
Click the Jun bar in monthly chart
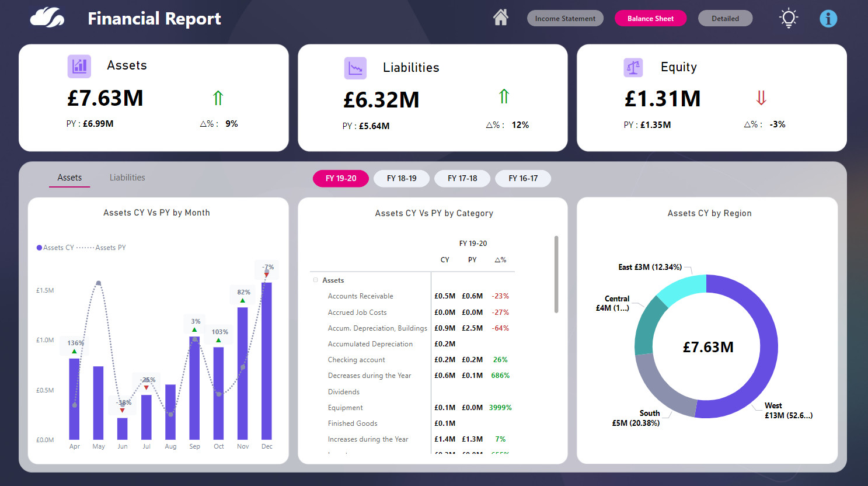[122, 429]
